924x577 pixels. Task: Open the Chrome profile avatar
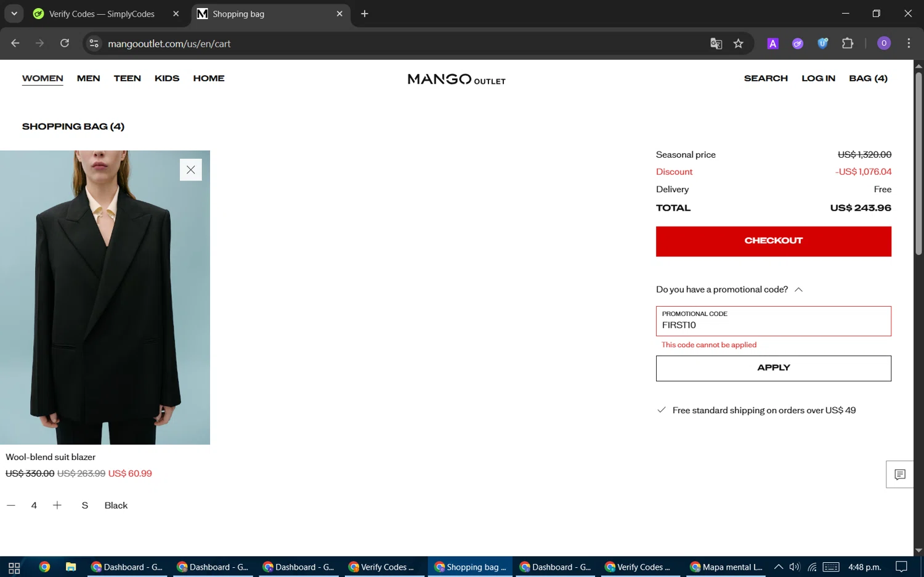[884, 43]
